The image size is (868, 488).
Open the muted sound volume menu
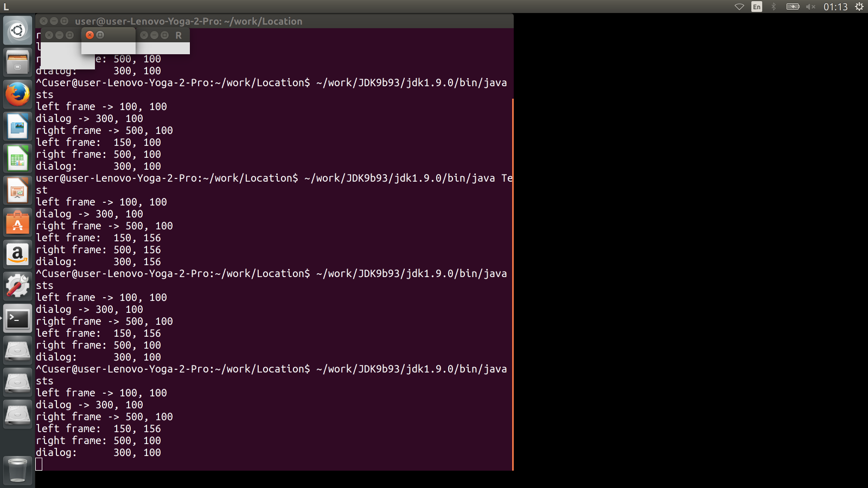810,7
